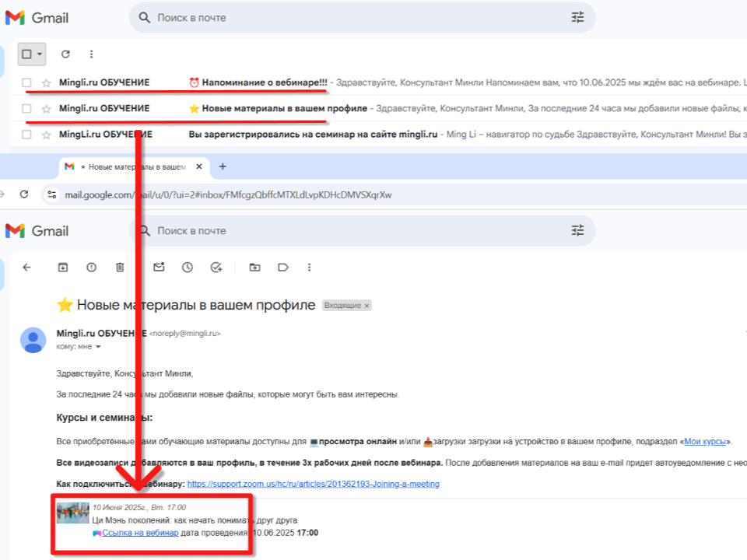Mark the open email as unread

(159, 268)
